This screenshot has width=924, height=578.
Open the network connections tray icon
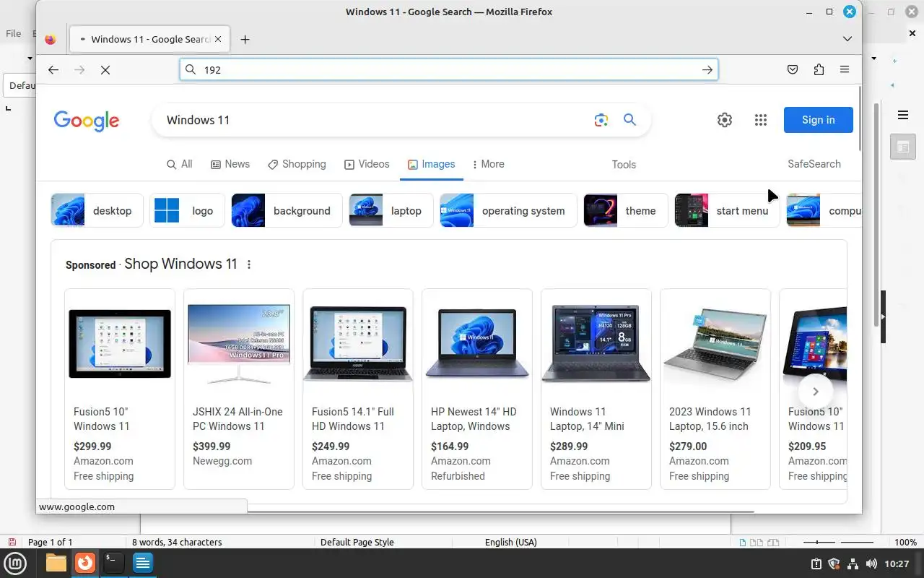click(x=853, y=564)
